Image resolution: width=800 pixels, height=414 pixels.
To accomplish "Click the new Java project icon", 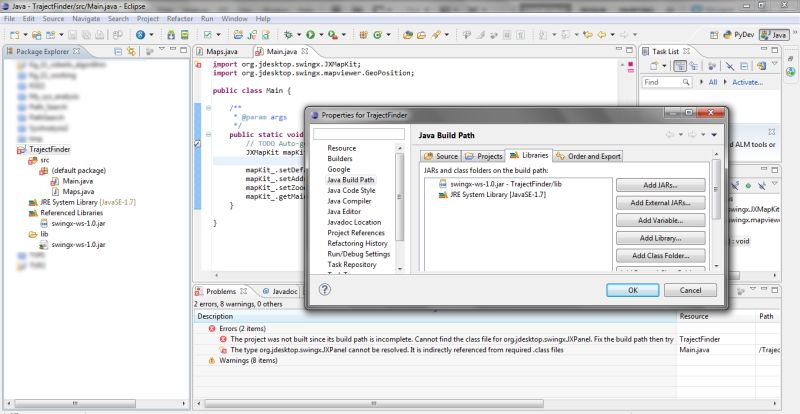I will (x=238, y=35).
